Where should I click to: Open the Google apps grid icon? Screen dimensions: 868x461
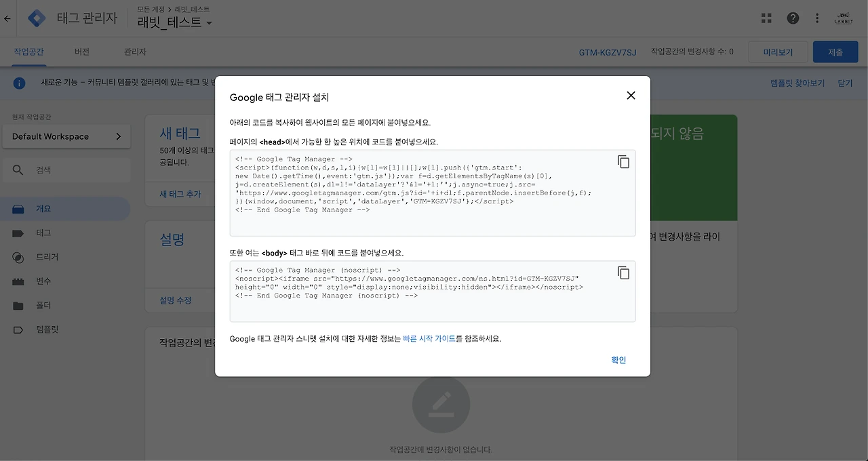pyautogui.click(x=766, y=18)
